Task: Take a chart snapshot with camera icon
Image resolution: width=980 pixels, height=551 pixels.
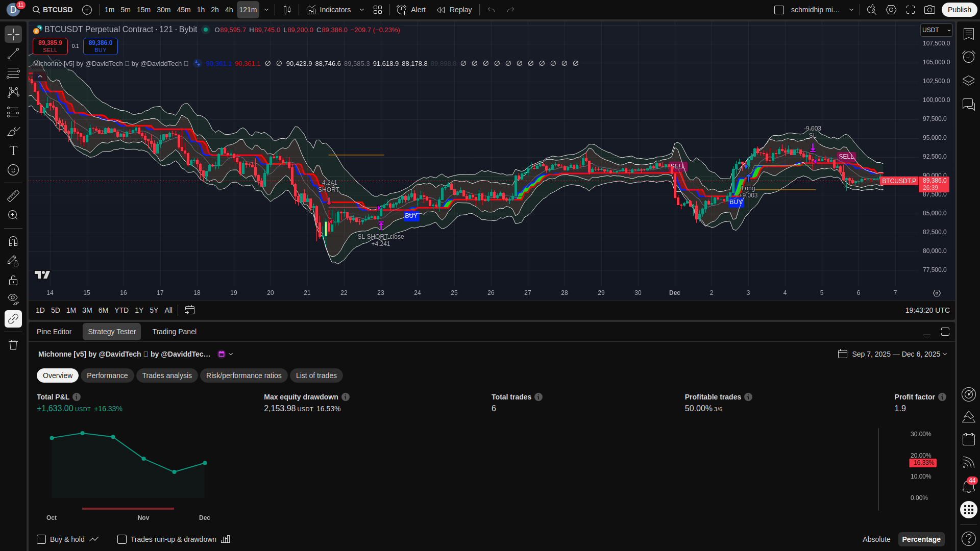Action: coord(929,10)
